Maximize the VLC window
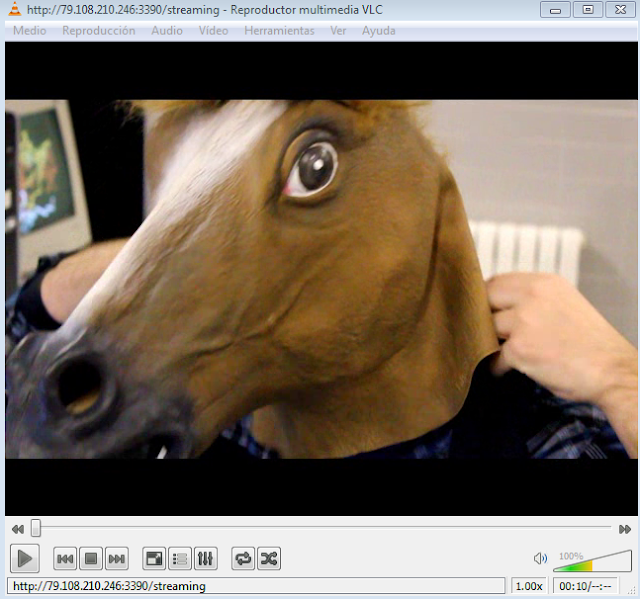This screenshot has height=599, width=640. [588, 10]
